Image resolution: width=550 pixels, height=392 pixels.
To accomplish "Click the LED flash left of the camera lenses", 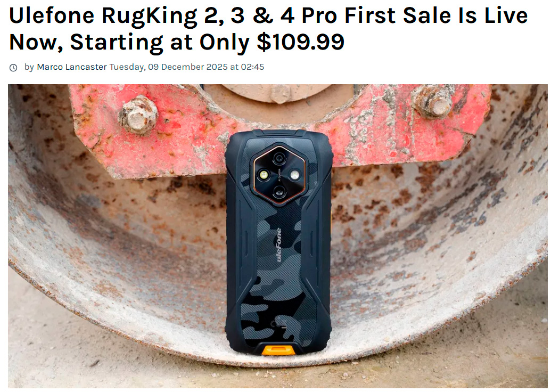I will tap(264, 175).
